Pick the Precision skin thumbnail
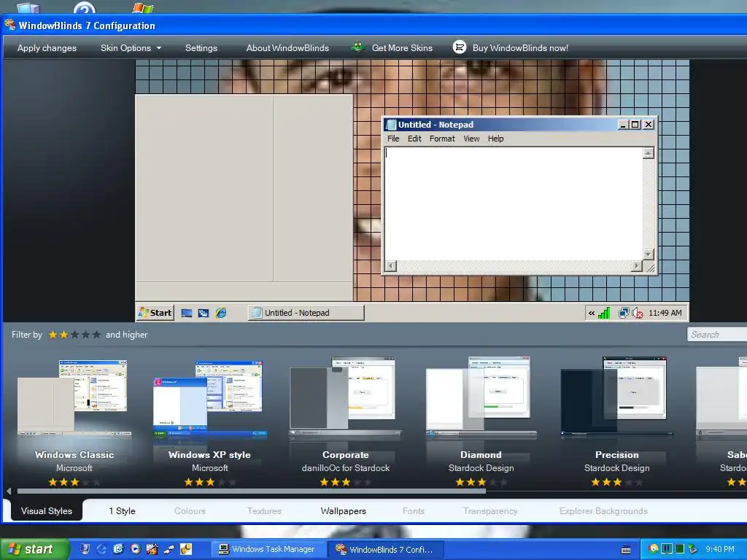 click(617, 398)
